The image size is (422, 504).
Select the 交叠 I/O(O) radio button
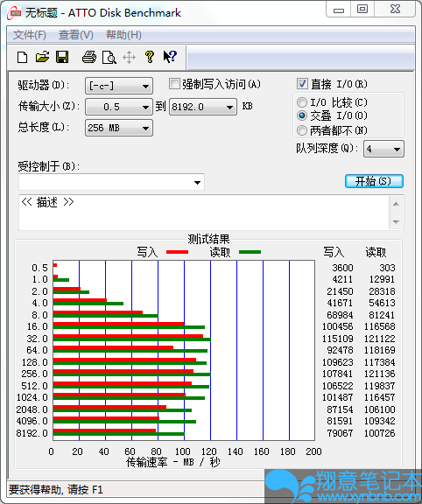[x=302, y=115]
